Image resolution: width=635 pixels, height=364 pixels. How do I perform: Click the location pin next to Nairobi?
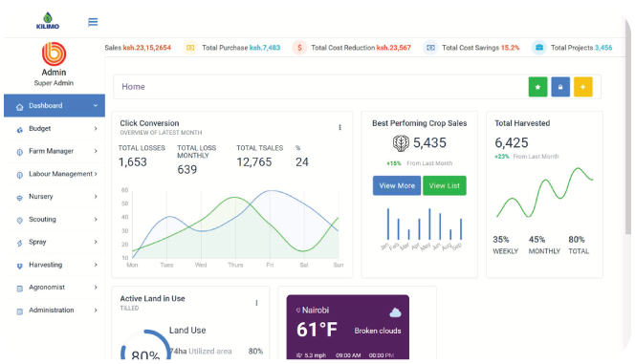click(x=298, y=310)
